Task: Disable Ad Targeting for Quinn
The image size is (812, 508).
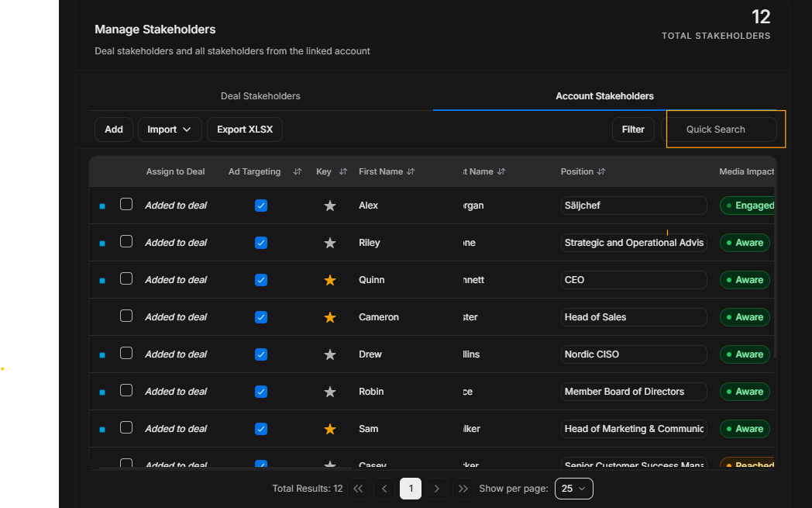Action: coord(261,281)
